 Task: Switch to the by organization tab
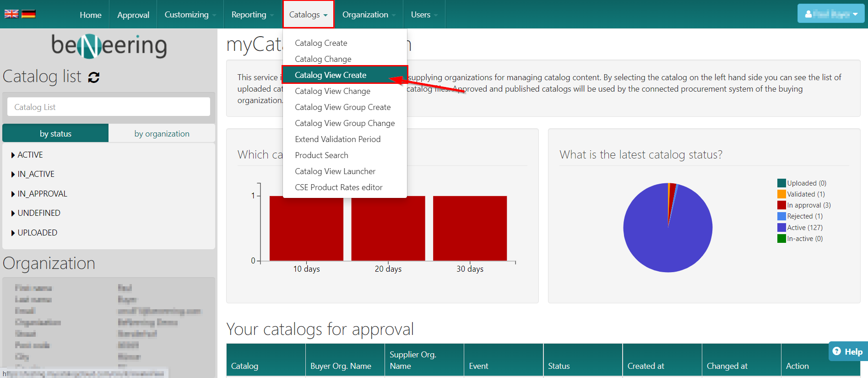point(162,133)
